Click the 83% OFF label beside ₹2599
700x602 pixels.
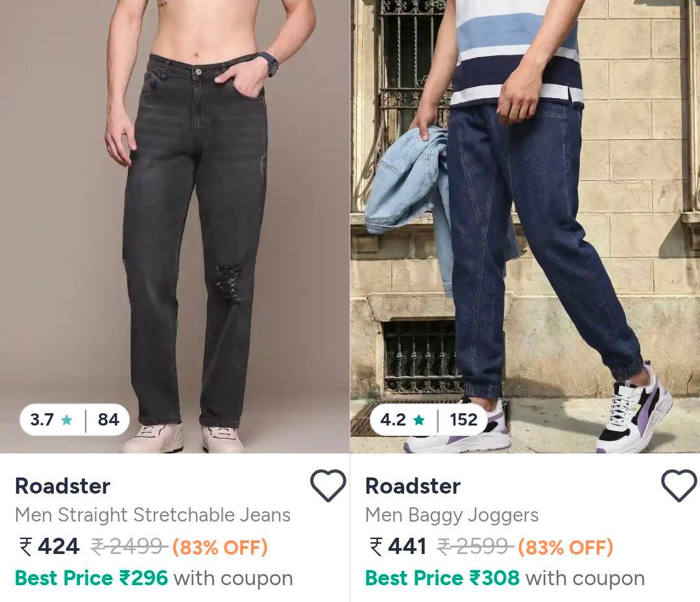pyautogui.click(x=566, y=547)
